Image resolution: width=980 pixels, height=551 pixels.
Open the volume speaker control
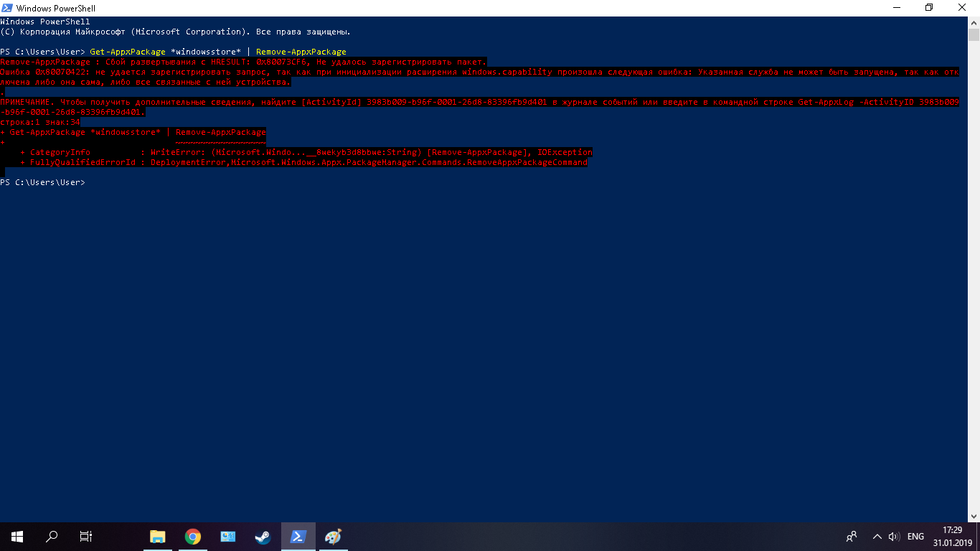[x=894, y=536]
